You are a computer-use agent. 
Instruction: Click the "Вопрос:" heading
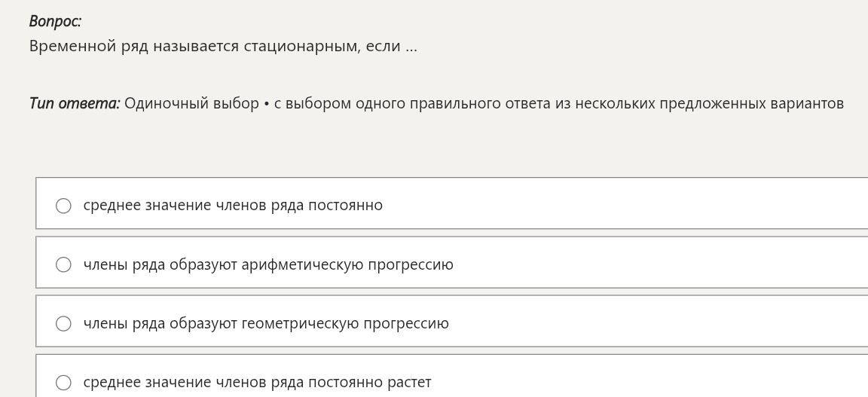point(55,22)
